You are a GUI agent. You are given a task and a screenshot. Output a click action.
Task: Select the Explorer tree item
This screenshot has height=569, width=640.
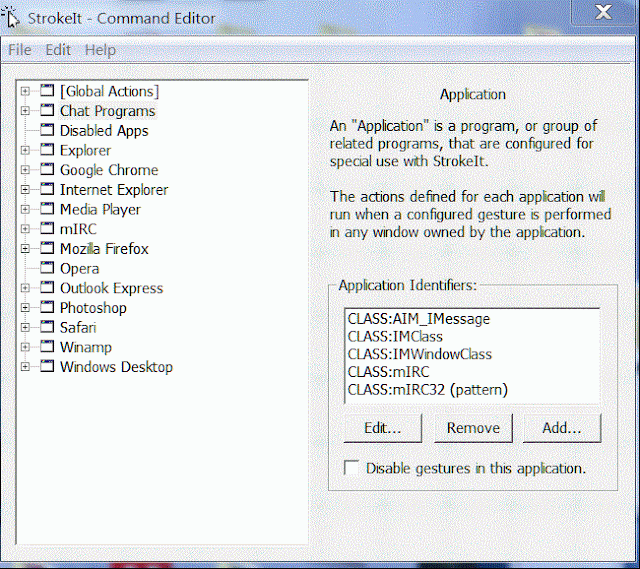85,150
